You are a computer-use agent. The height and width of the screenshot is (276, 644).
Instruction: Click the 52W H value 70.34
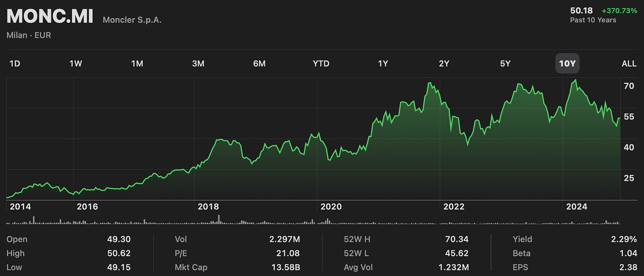457,239
